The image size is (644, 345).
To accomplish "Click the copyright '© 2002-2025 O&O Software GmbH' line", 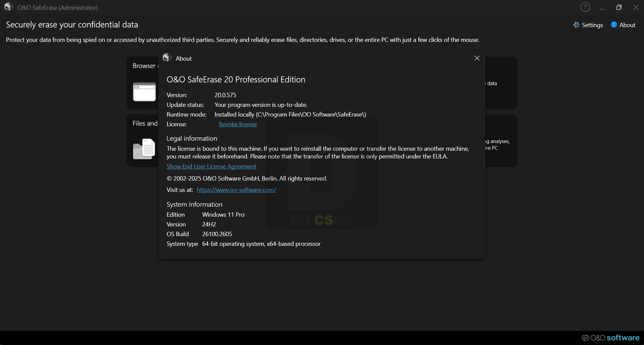I will (x=247, y=179).
